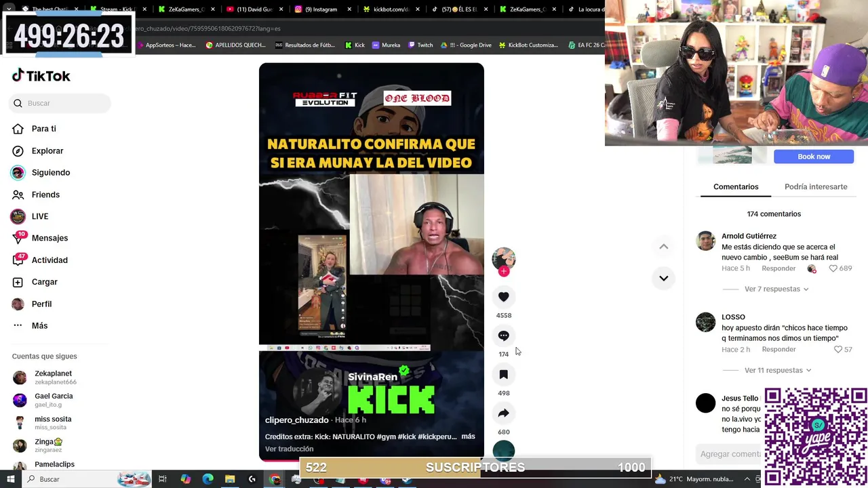Share video using arrow icon
The image size is (868, 488).
[x=503, y=413]
